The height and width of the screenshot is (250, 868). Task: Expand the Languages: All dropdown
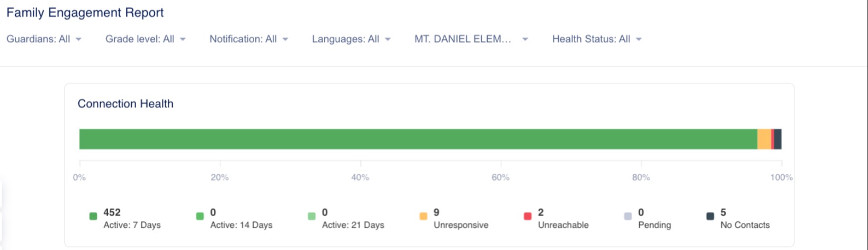[x=351, y=39]
